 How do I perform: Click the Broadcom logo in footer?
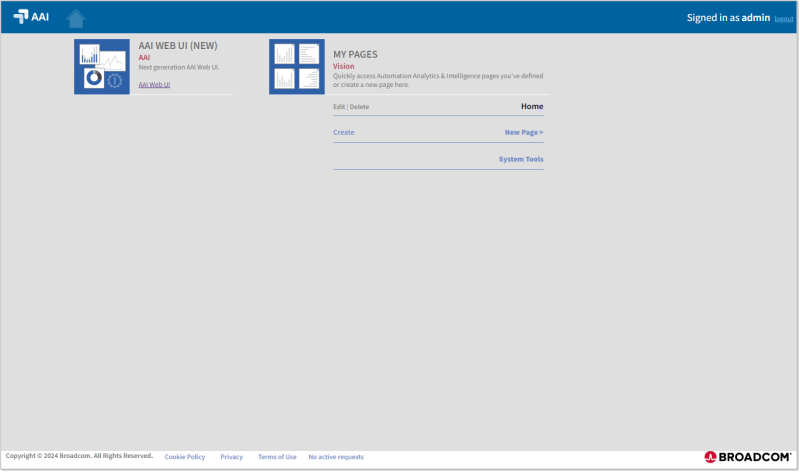[747, 457]
